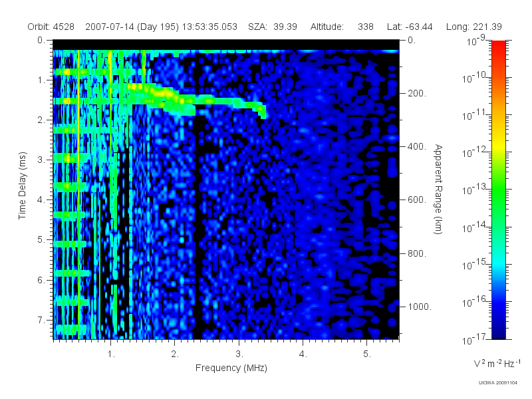Click the color bar's bottom-end scale label
Screen dimensions: 532x399
click(x=474, y=339)
